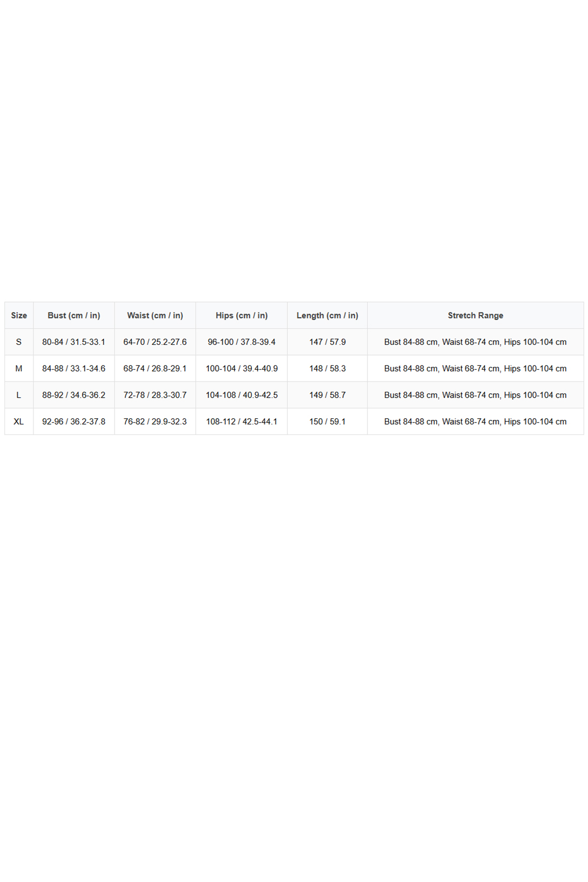Click the Length (cm / in) header
This screenshot has width=588, height=882.
[x=328, y=316]
